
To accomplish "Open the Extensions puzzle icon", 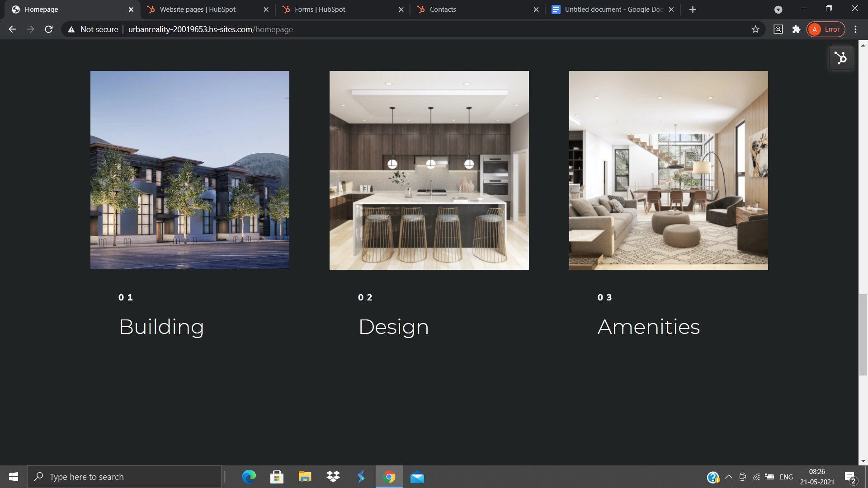I will [x=796, y=29].
